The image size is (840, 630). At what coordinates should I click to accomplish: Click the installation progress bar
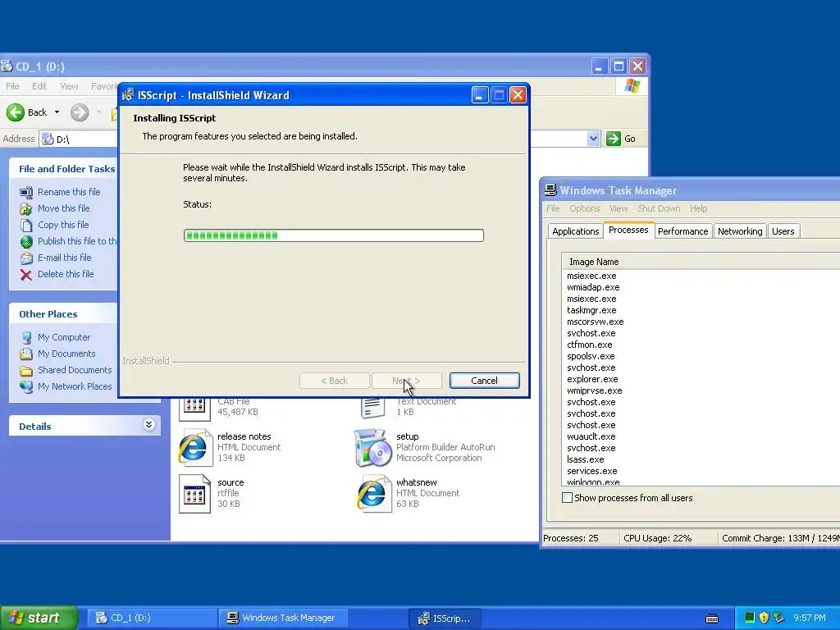[334, 235]
